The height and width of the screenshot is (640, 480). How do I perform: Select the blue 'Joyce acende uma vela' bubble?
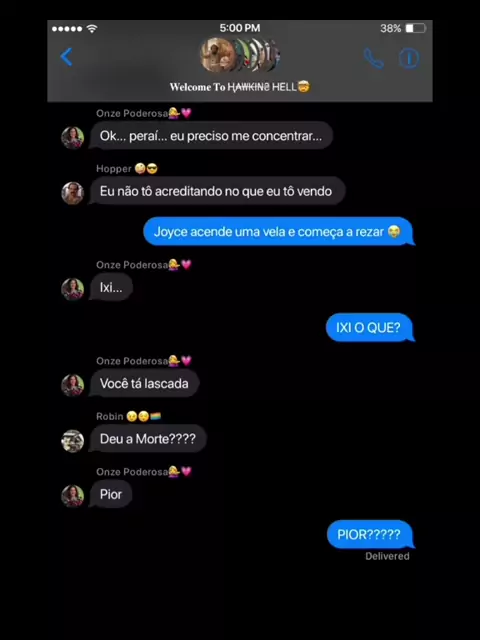click(279, 232)
